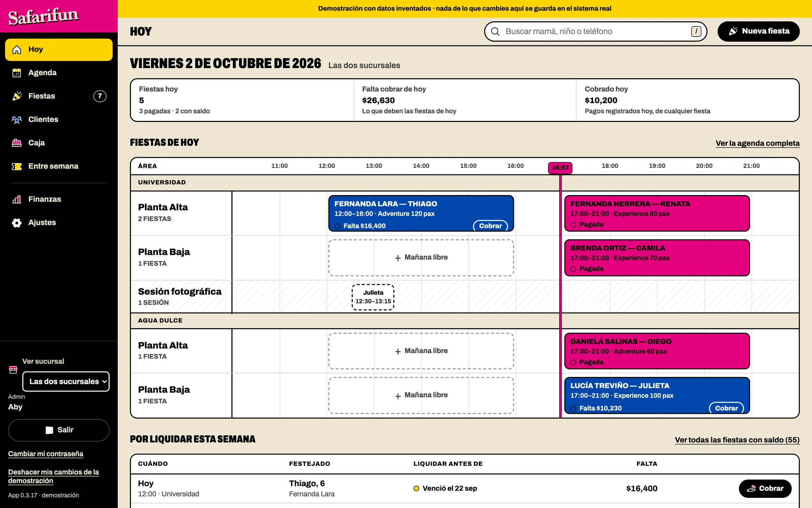
Task: Add party in Universidad Planta Baja Mañana libre
Action: (x=421, y=258)
